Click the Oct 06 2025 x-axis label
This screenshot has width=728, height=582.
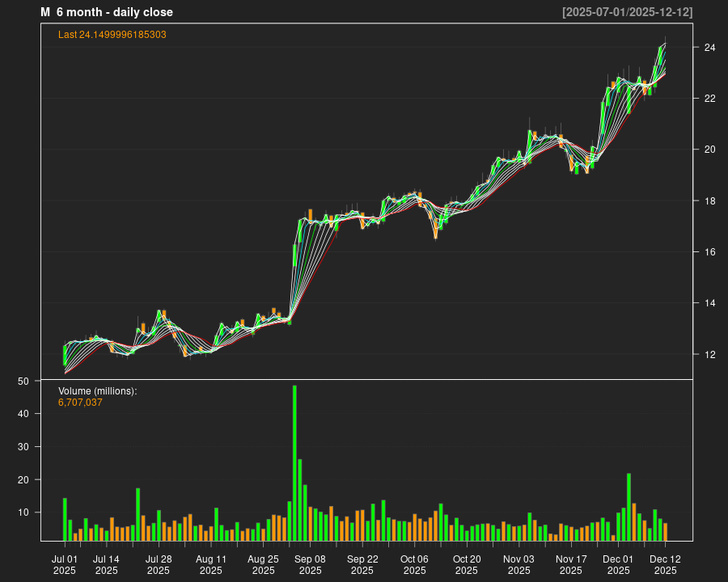[x=415, y=564]
